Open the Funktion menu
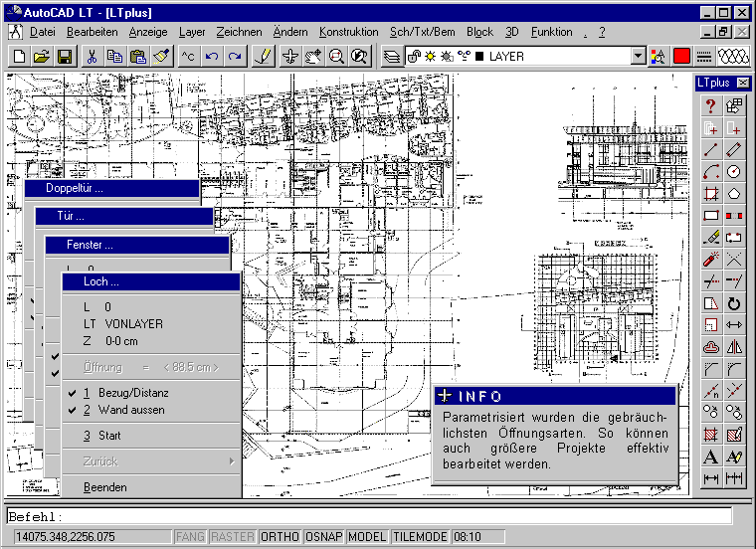The height and width of the screenshot is (549, 756). 551,32
